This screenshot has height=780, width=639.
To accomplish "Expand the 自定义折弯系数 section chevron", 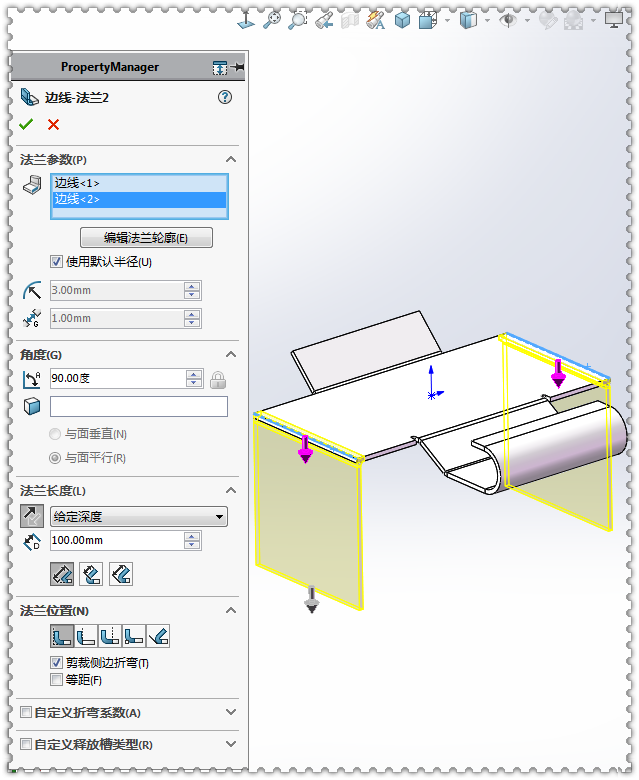I will tap(231, 712).
